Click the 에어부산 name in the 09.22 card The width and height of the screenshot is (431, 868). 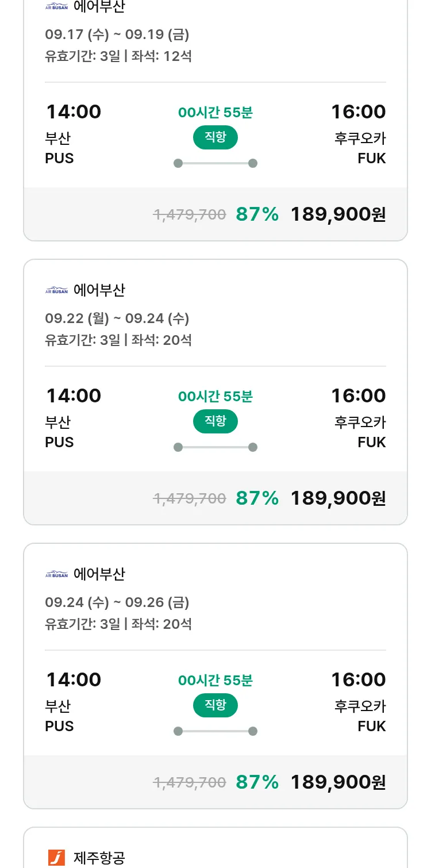tap(99, 290)
